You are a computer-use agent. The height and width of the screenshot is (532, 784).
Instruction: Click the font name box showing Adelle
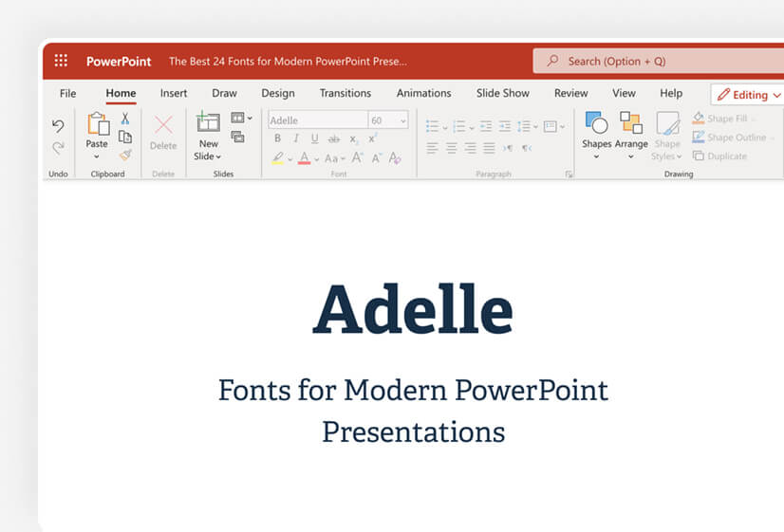pyautogui.click(x=319, y=120)
